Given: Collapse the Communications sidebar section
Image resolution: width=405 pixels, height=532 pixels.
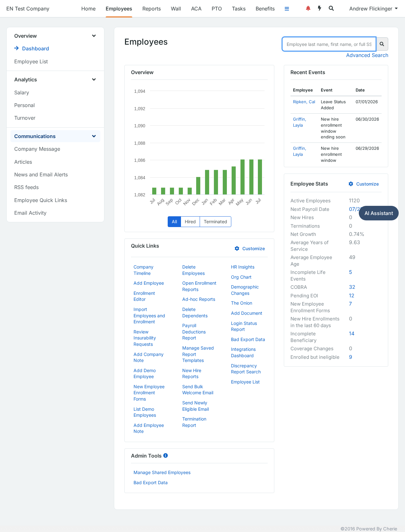Looking at the screenshot, I should (94, 136).
